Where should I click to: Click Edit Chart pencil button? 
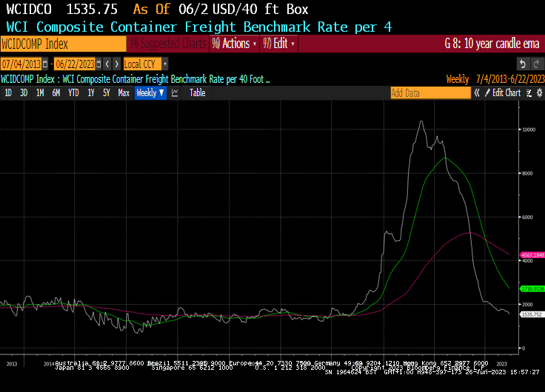(503, 92)
